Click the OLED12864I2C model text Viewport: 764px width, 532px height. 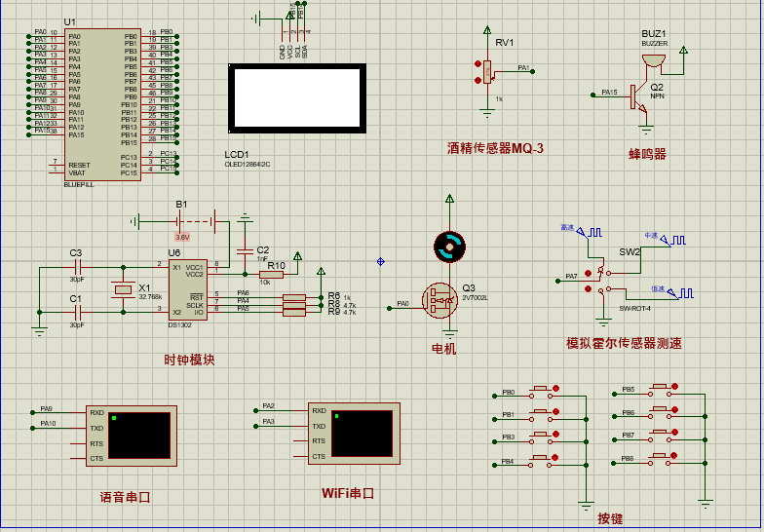(x=248, y=165)
